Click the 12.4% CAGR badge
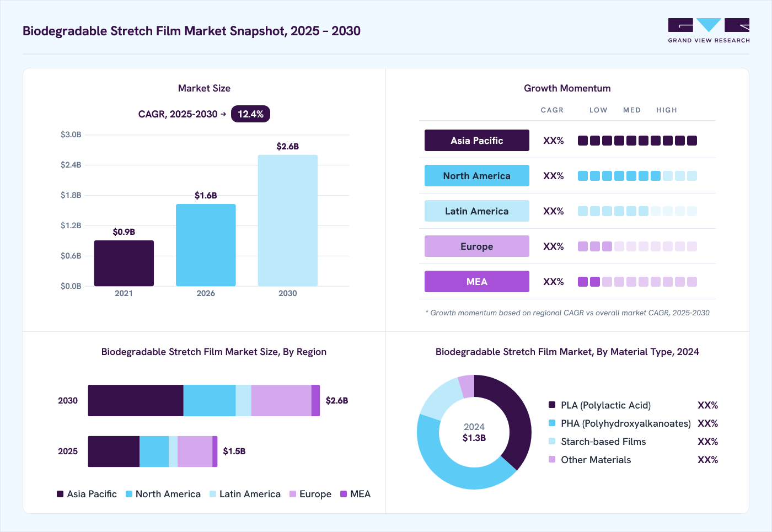Viewport: 772px width, 532px height. pyautogui.click(x=250, y=114)
